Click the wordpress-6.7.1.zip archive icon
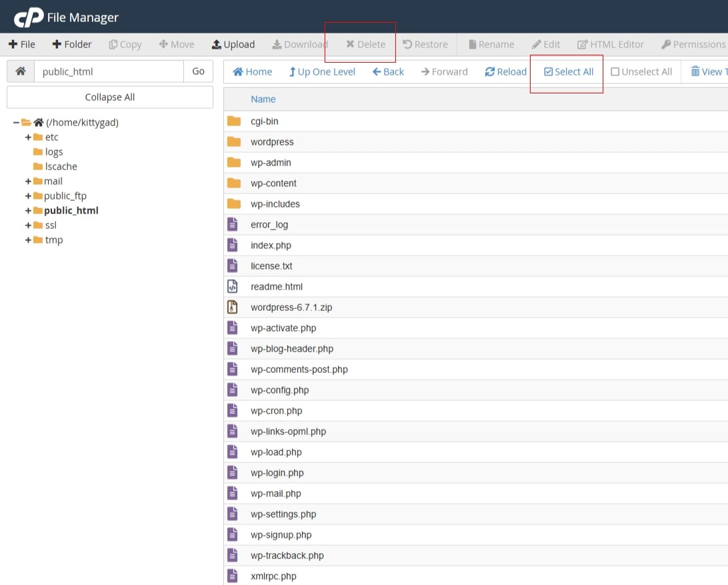Screen dimensions: 728x585 [x=233, y=307]
